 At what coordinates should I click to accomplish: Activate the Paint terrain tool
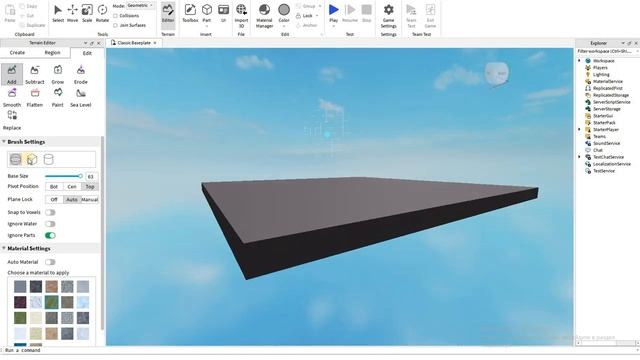[58, 97]
